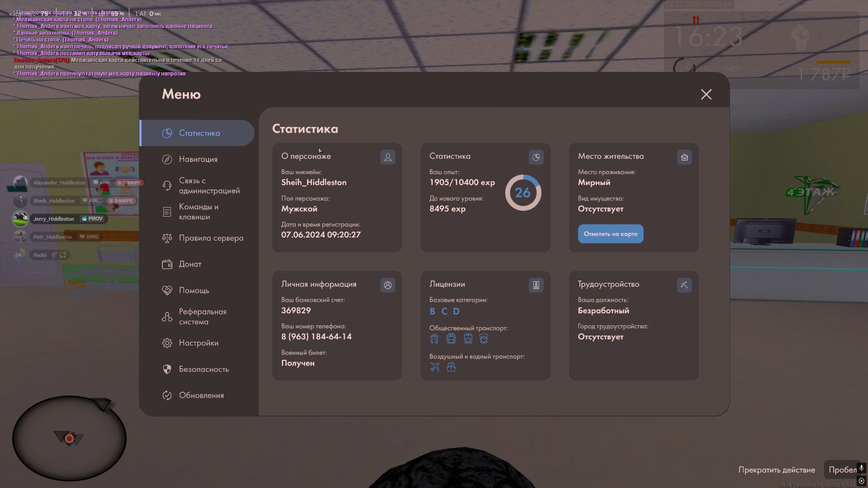The width and height of the screenshot is (868, 488).
Task: Open the Безопасность section
Action: click(x=204, y=369)
